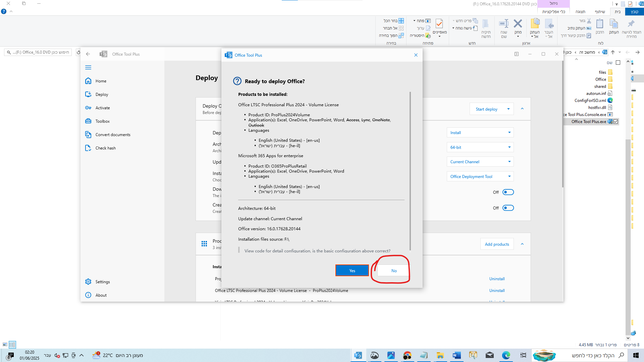Select the files folder in Explorer
The width and height of the screenshot is (644, 362).
606,72
